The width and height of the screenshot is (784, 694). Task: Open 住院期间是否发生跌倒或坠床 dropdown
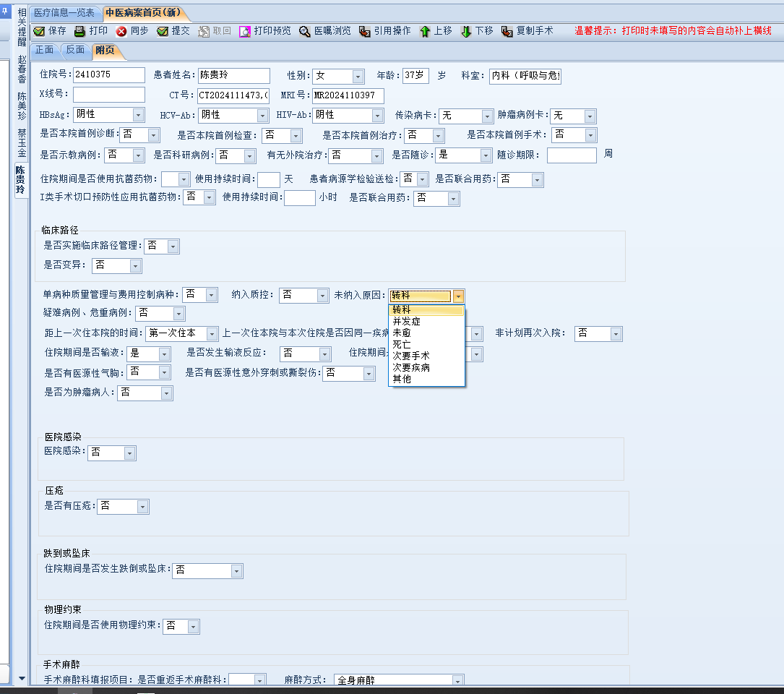(236, 571)
